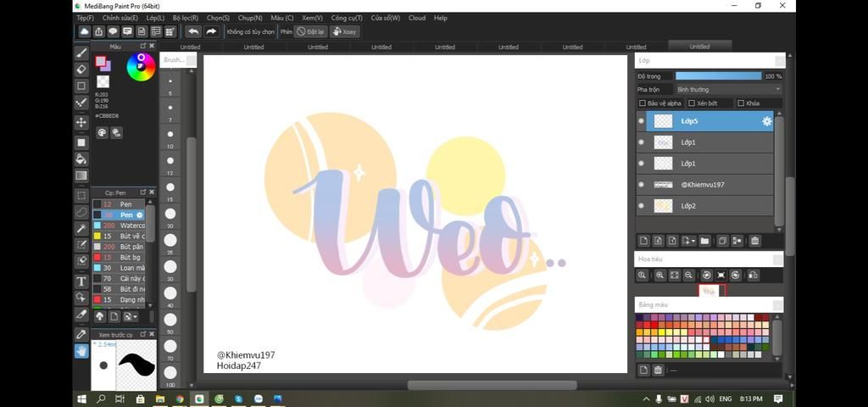Open the Xem(V) menu

point(312,18)
